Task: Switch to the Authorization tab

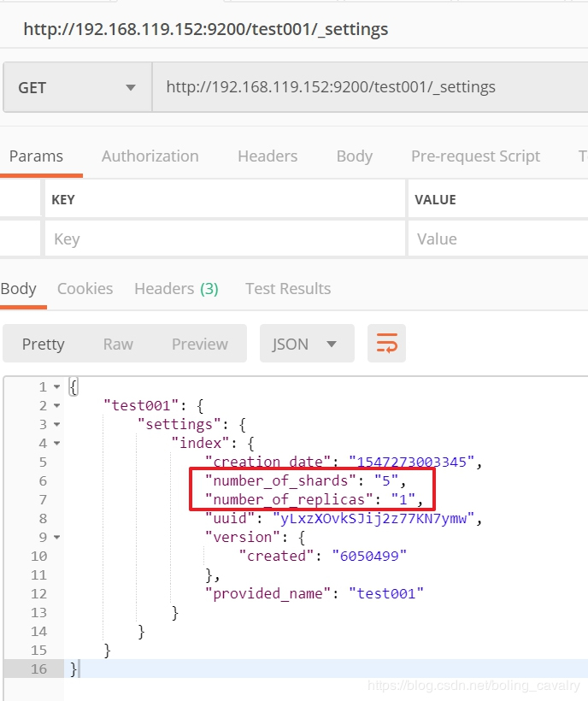Action: [x=150, y=156]
